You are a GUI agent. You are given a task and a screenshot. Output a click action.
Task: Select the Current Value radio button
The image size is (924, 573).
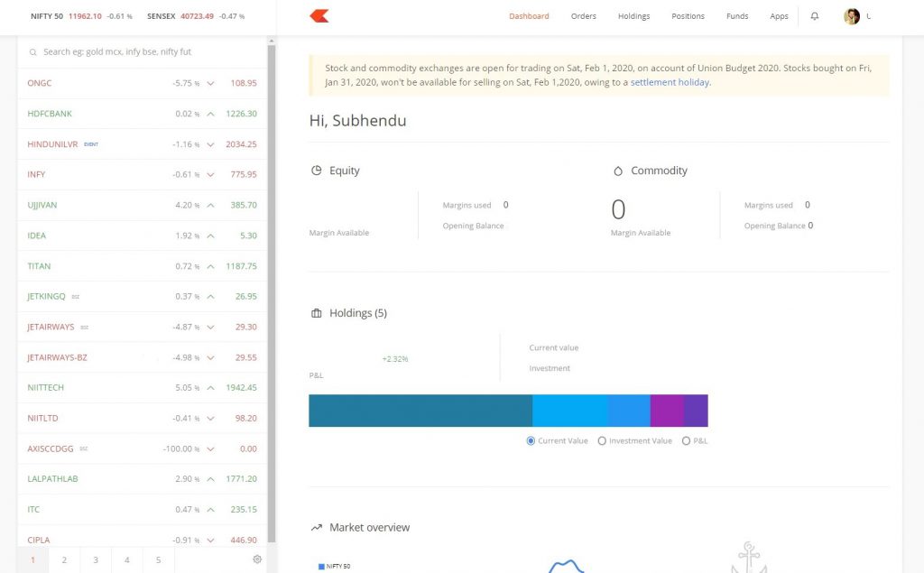pyautogui.click(x=531, y=441)
